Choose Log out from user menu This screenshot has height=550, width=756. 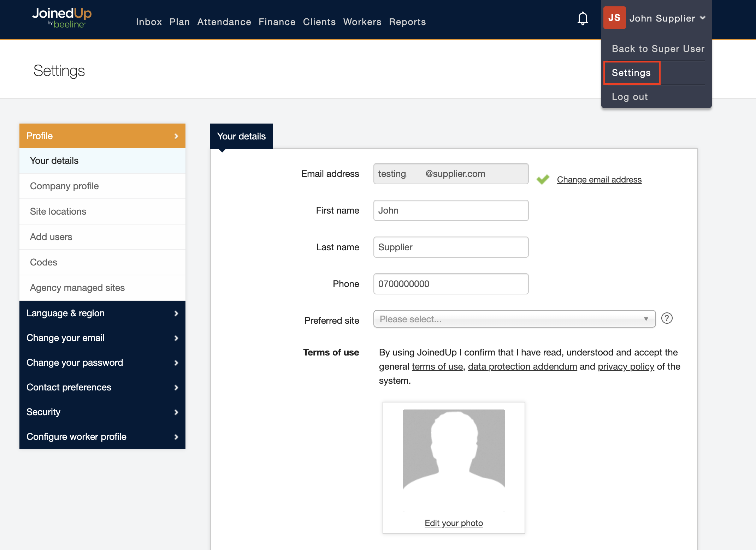[630, 97]
